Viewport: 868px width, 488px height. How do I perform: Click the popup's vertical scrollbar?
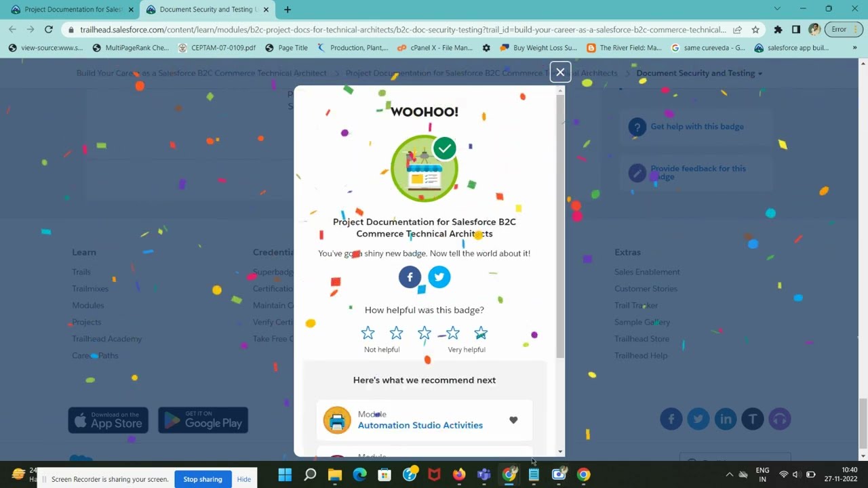tap(560, 227)
